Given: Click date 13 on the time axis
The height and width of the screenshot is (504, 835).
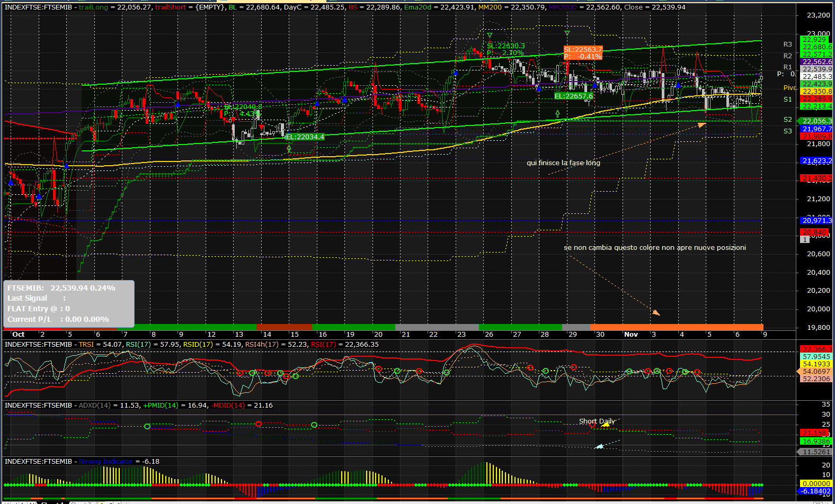Looking at the screenshot, I should coord(239,334).
